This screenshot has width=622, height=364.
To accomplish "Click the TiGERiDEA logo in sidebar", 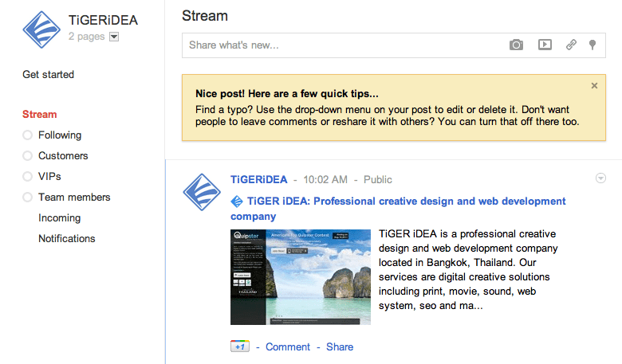I will [x=41, y=29].
